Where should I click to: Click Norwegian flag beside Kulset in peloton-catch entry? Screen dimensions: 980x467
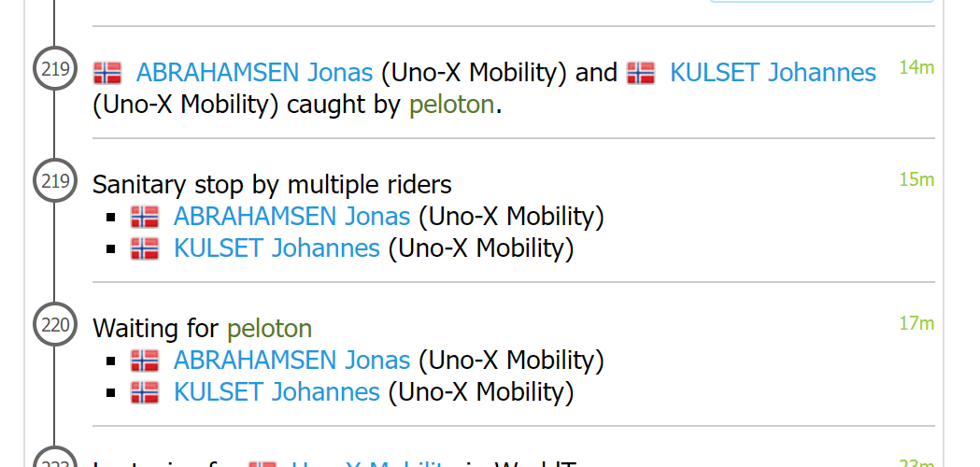click(641, 73)
